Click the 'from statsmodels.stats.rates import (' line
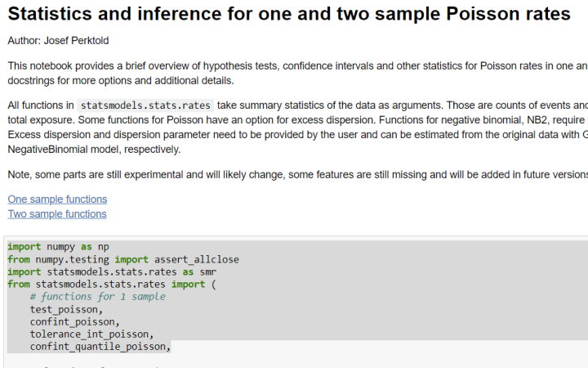588x368 pixels. pyautogui.click(x=112, y=284)
